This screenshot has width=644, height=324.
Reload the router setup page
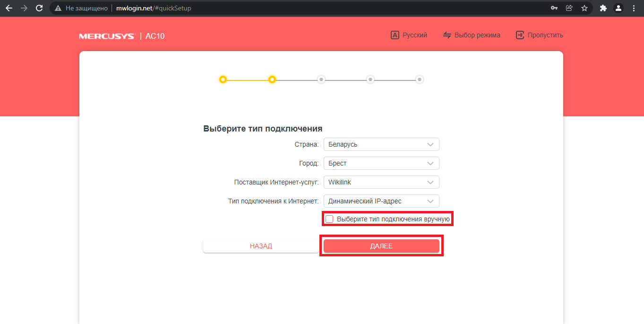pyautogui.click(x=40, y=8)
